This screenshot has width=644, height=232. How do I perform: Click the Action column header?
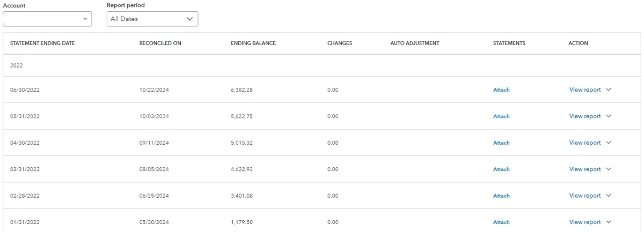pyautogui.click(x=579, y=43)
